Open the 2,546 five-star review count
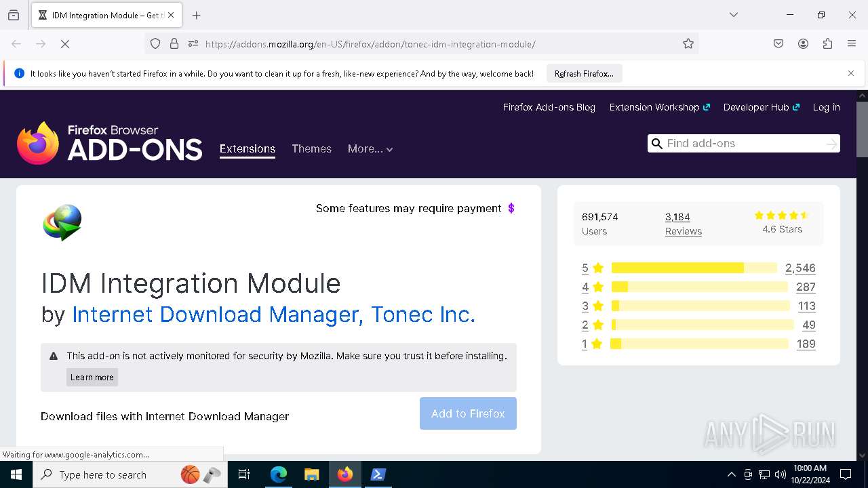Image resolution: width=868 pixels, height=488 pixels. point(800,268)
